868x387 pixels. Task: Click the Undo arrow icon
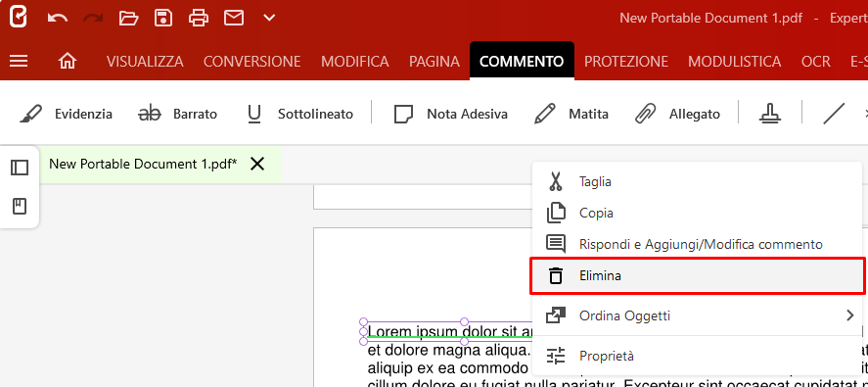pos(58,19)
